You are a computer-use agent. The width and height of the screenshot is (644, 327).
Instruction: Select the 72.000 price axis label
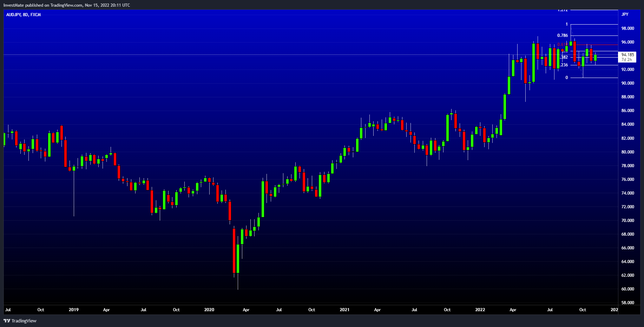click(x=627, y=207)
